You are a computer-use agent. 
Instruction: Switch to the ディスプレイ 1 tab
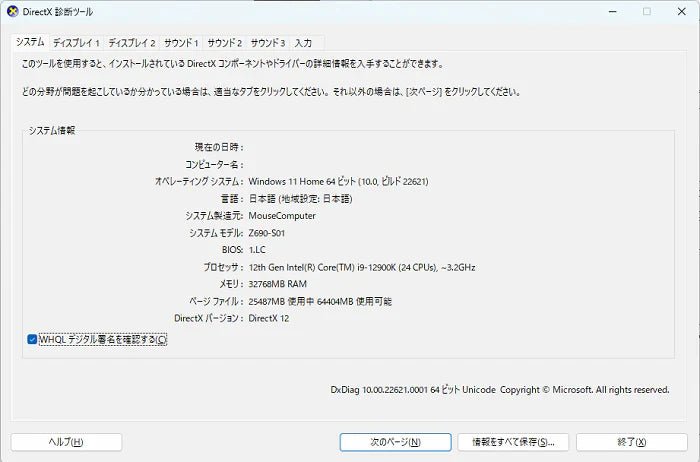(x=76, y=43)
